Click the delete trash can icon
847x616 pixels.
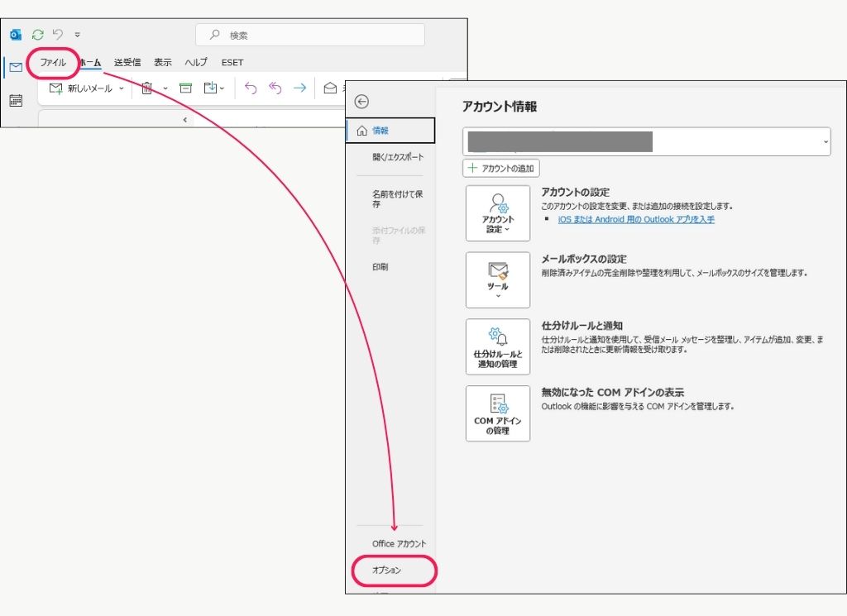tap(146, 88)
